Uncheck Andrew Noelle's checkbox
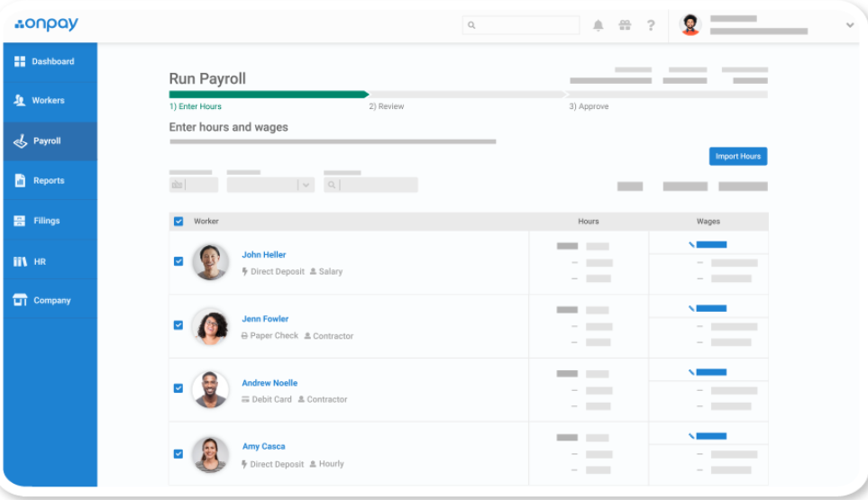Viewport: 868px width, 500px height. point(178,388)
